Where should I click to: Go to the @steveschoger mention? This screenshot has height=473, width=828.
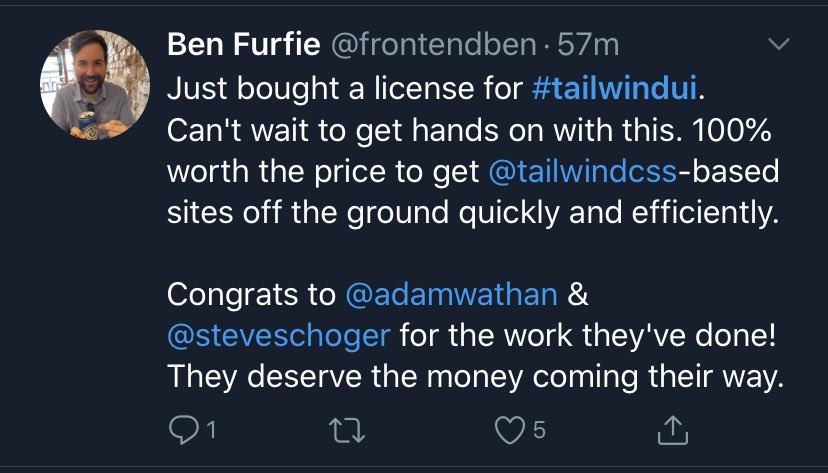click(x=279, y=335)
